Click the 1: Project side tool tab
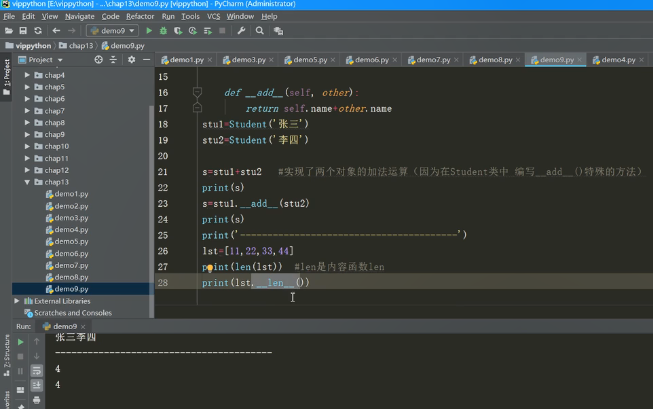 (6, 77)
